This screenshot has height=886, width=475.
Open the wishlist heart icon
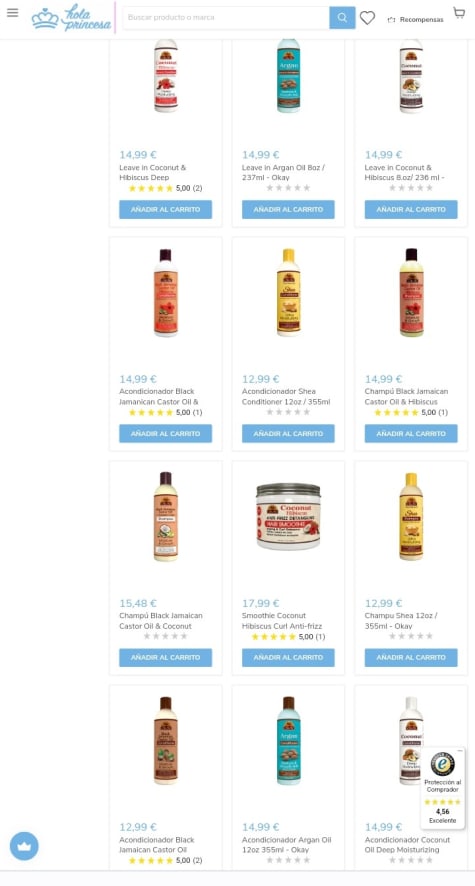[x=367, y=18]
